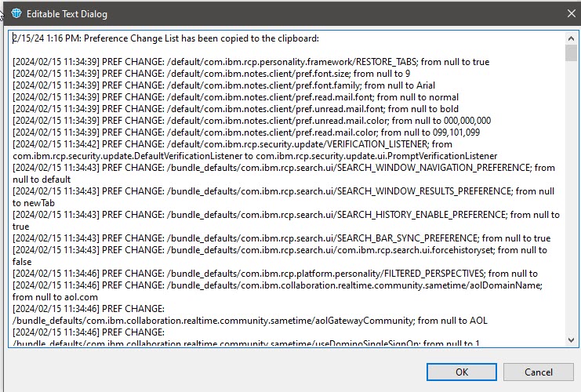Click the pref.unread.mail.color 000,000,000 line
Viewport: 581px width, 392px height.
[252, 121]
